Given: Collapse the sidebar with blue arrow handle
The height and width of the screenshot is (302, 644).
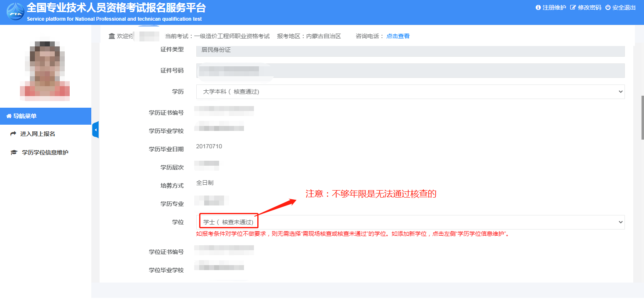Looking at the screenshot, I should [x=95, y=130].
